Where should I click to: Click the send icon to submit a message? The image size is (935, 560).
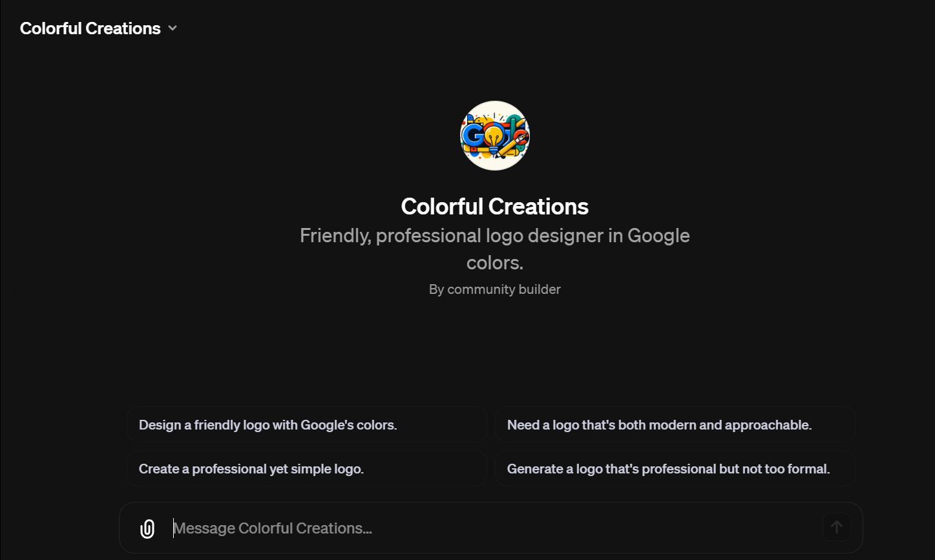point(836,527)
